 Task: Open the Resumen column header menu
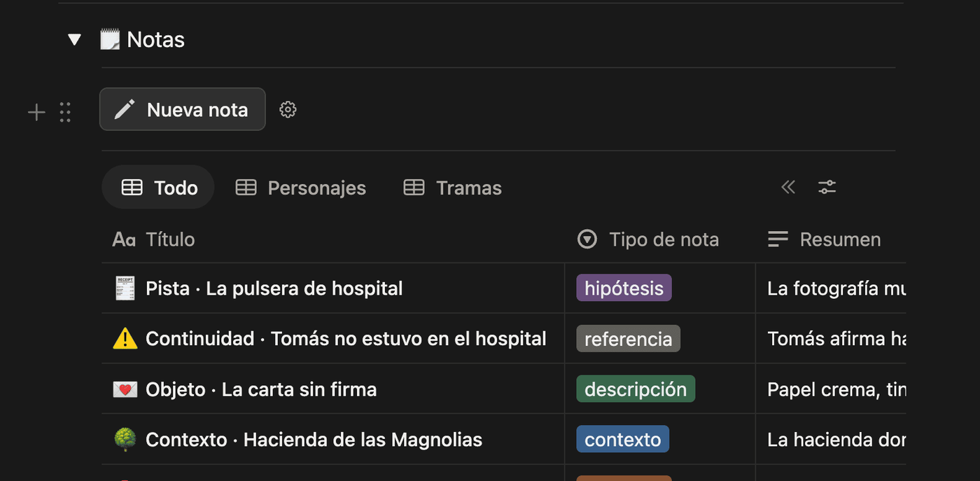831,239
